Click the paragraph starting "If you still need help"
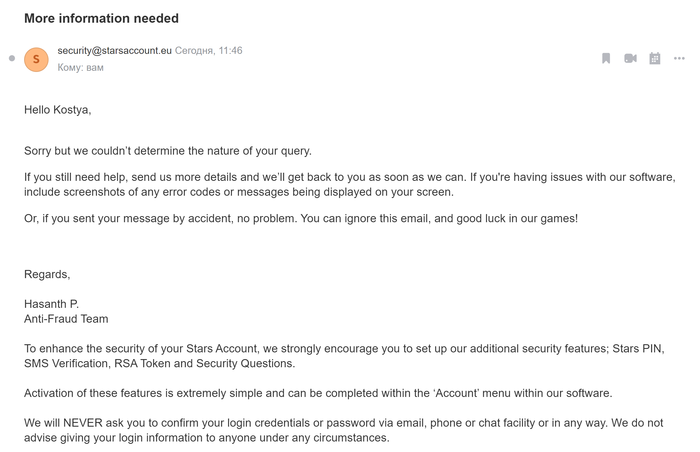Screen dimensions: 700x452 click(350, 184)
